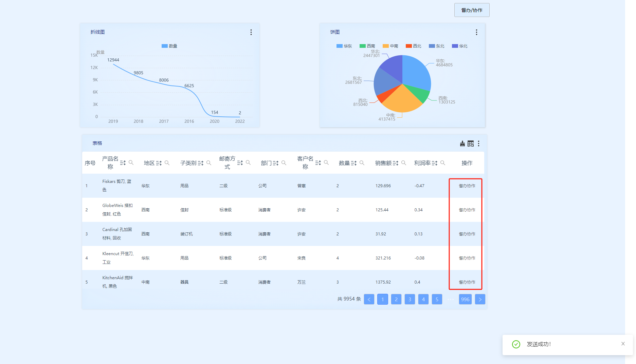This screenshot has width=636, height=364.
Task: Click the table edit icon beside the broom
Action: click(470, 144)
